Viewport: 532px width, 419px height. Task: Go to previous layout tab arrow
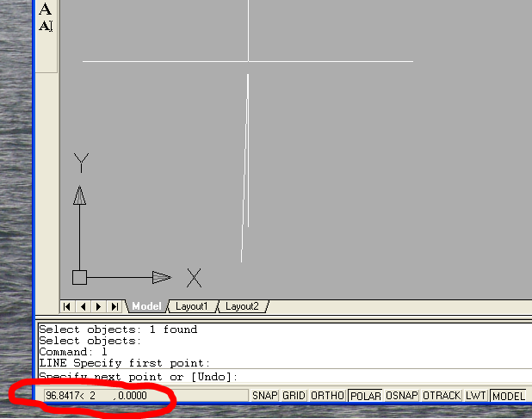84,306
